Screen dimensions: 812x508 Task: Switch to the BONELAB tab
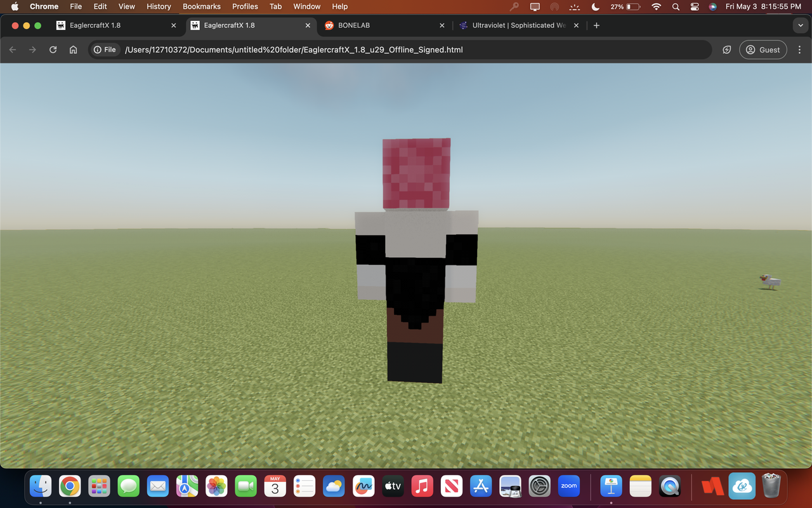(x=384, y=25)
